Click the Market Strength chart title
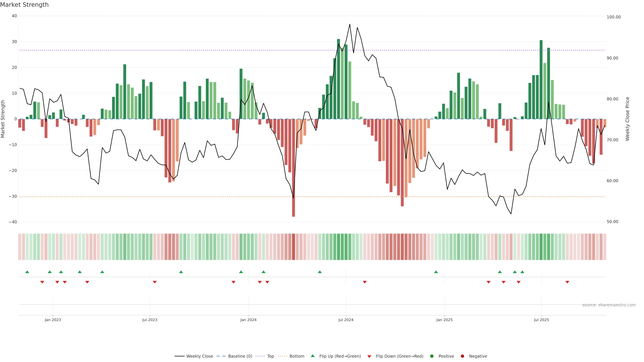The width and height of the screenshot is (644, 362). click(24, 5)
